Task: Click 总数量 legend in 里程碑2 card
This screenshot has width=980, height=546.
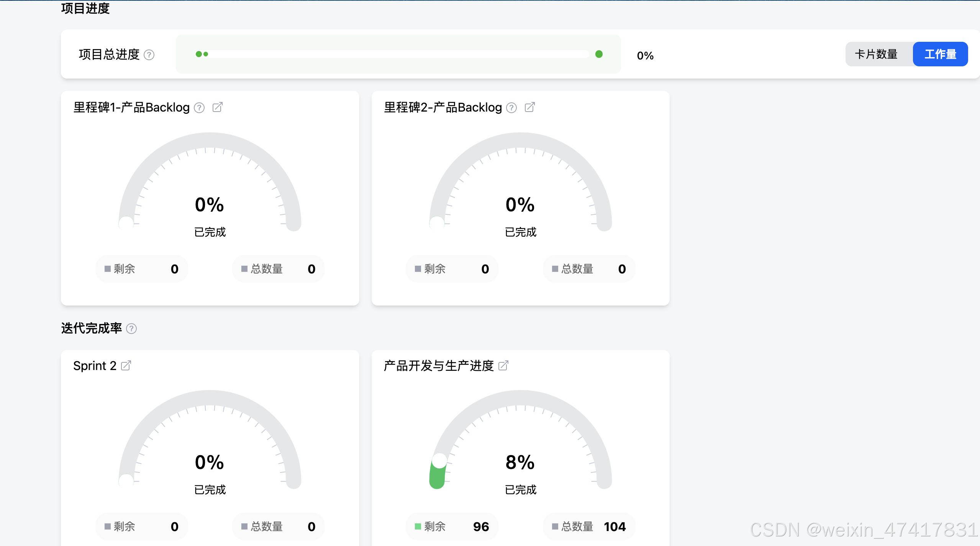Action: pos(589,269)
